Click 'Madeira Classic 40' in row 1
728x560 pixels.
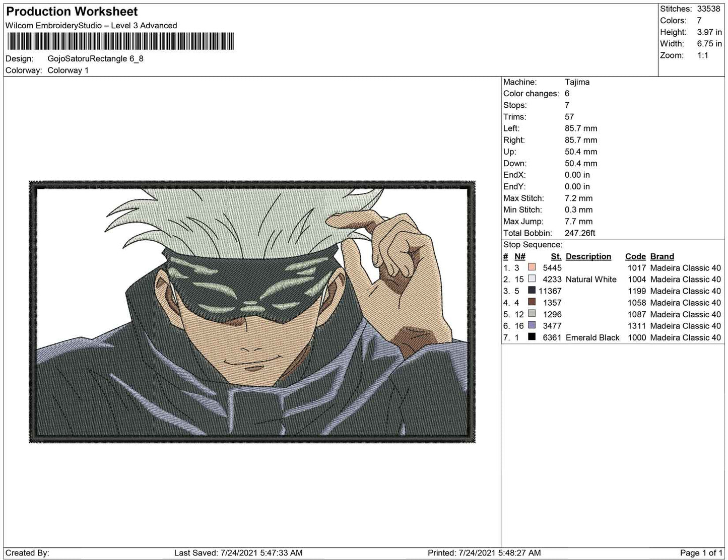pyautogui.click(x=686, y=268)
